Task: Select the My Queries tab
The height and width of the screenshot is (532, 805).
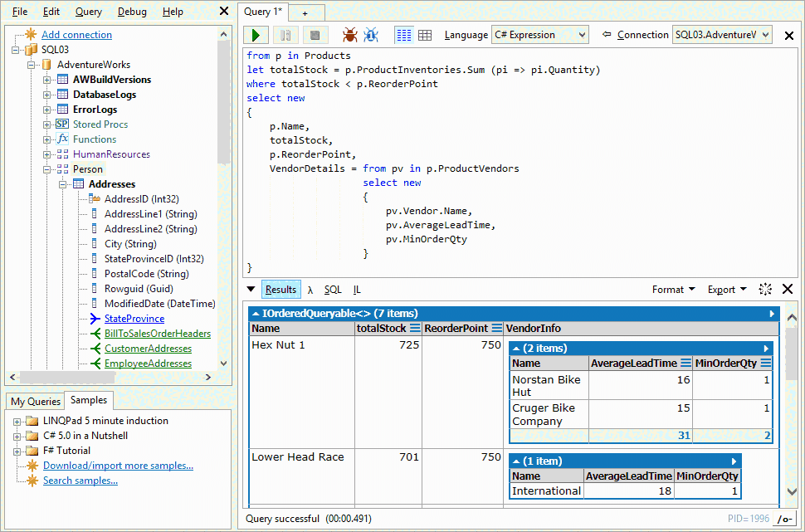Action: tap(34, 400)
